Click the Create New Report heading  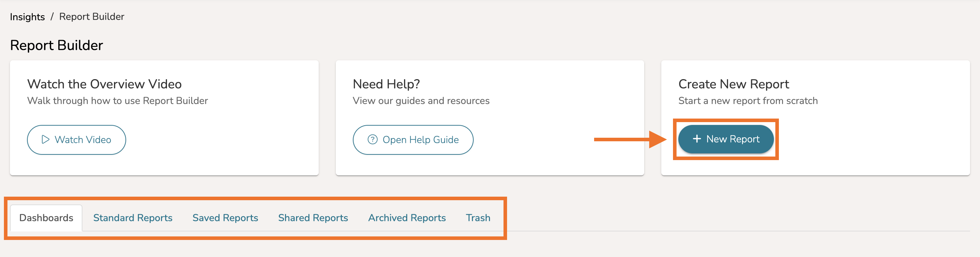pyautogui.click(x=733, y=84)
